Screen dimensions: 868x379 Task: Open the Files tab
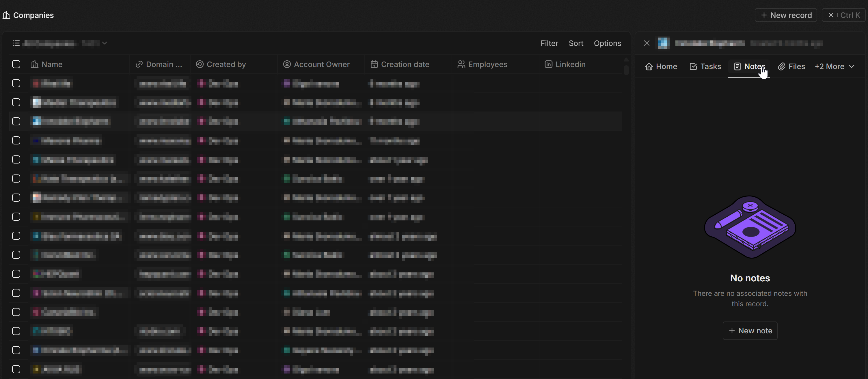[791, 66]
